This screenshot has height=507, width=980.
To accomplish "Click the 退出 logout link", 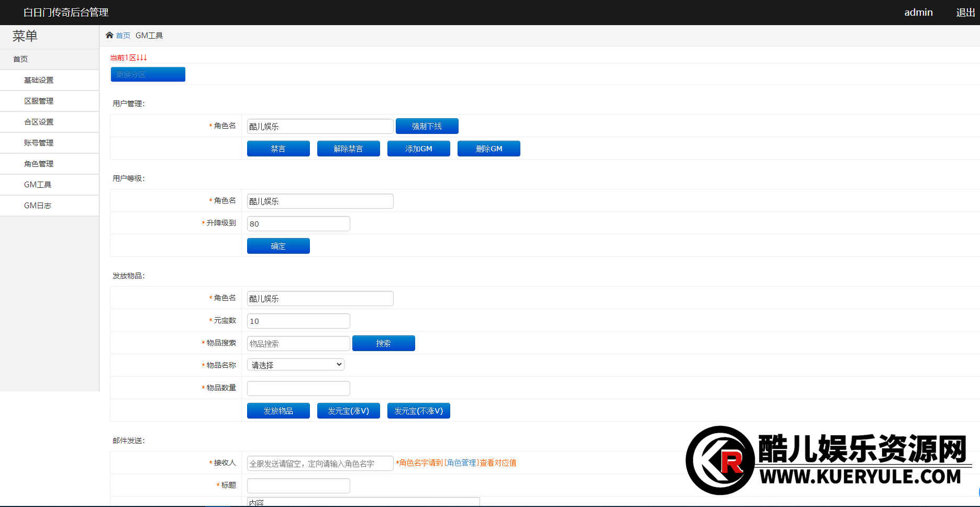I will pyautogui.click(x=965, y=13).
